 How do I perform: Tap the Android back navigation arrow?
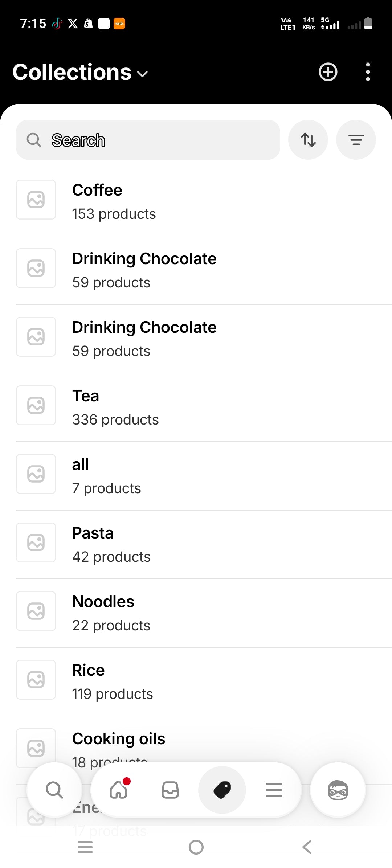(307, 847)
